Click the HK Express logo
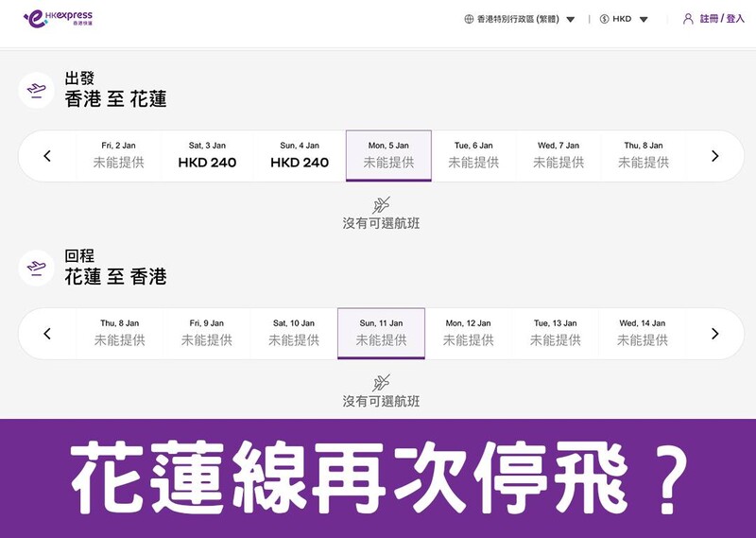 (x=58, y=19)
